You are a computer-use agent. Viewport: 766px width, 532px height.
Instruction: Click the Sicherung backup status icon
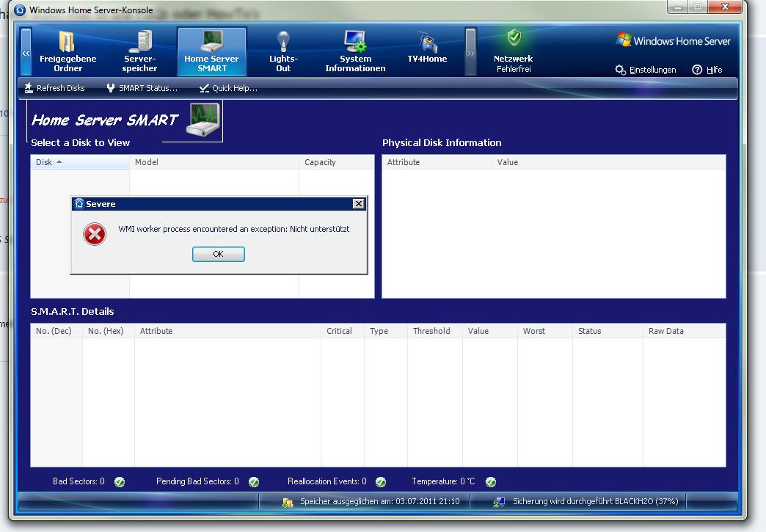[499, 502]
